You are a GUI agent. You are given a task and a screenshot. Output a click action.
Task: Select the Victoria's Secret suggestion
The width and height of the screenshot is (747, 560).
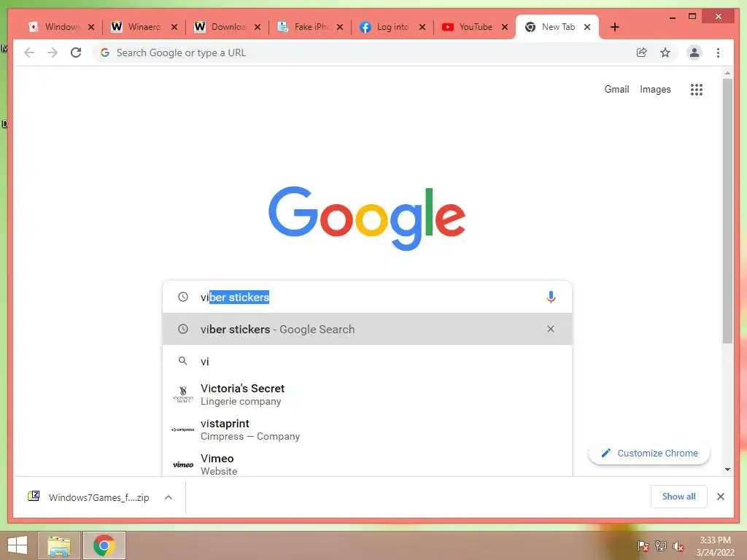pyautogui.click(x=367, y=394)
